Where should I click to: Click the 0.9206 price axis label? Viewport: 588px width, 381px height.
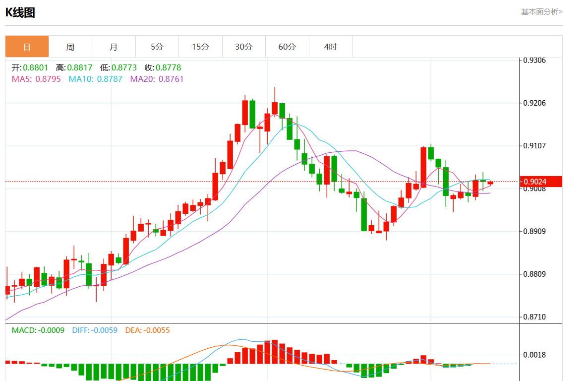click(x=534, y=103)
